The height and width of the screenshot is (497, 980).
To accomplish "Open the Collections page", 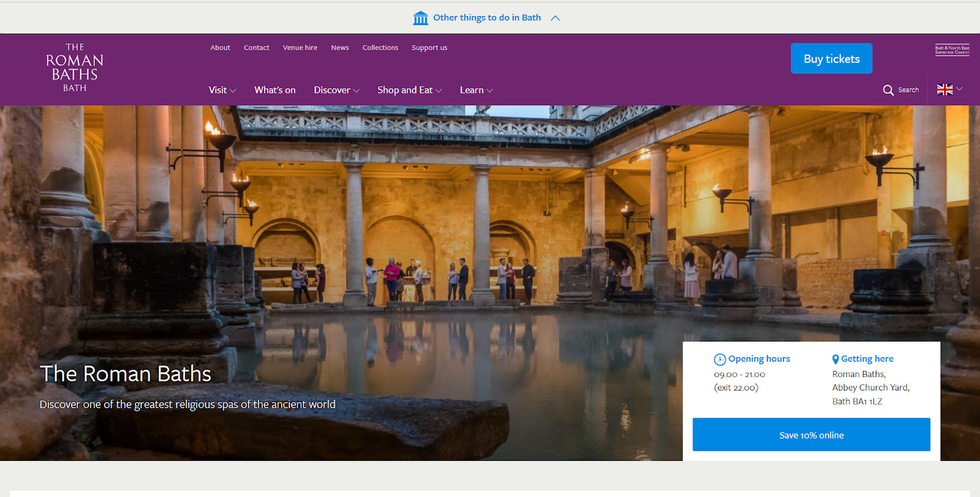I will coord(380,48).
